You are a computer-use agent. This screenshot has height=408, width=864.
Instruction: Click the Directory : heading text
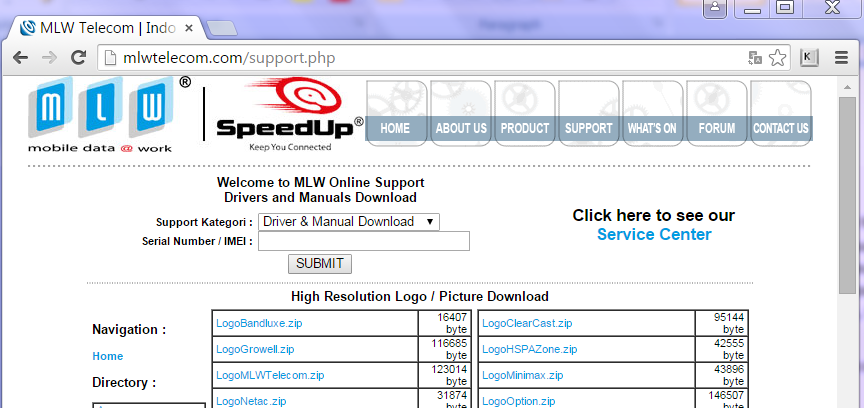click(124, 383)
